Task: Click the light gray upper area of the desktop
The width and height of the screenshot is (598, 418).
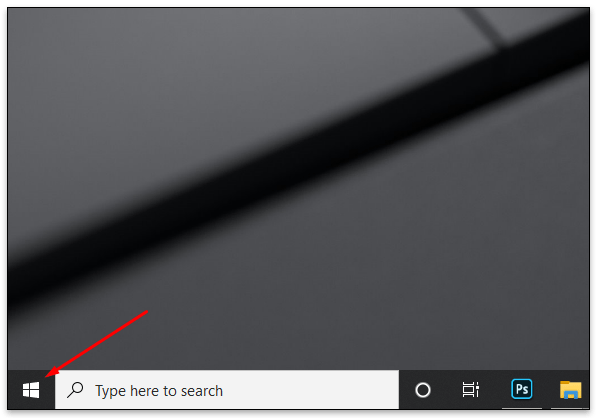Action: (x=191, y=76)
